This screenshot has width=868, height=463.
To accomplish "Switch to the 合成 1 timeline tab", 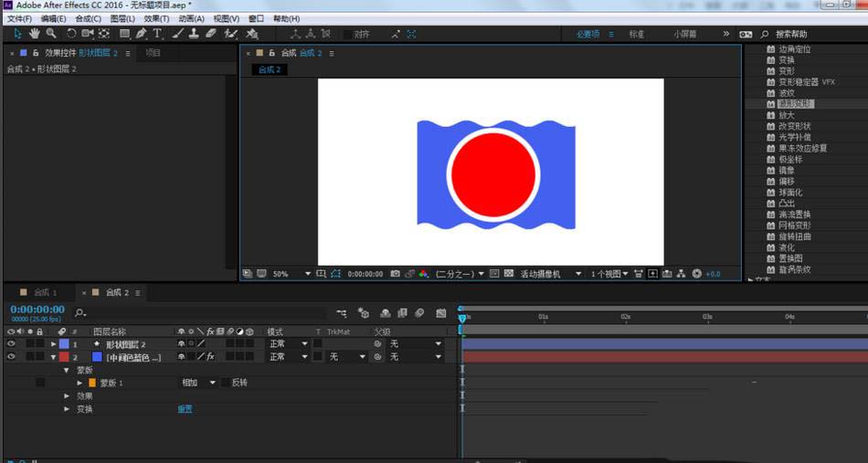I will coord(45,292).
